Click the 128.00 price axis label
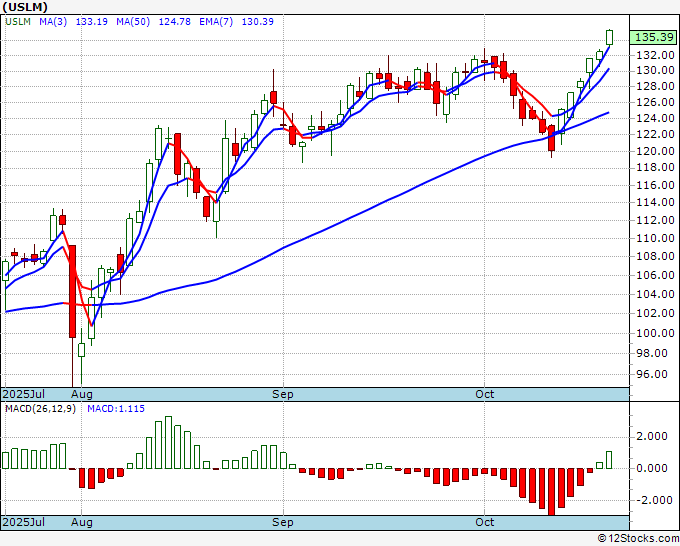This screenshot has width=680, height=546. [x=655, y=86]
